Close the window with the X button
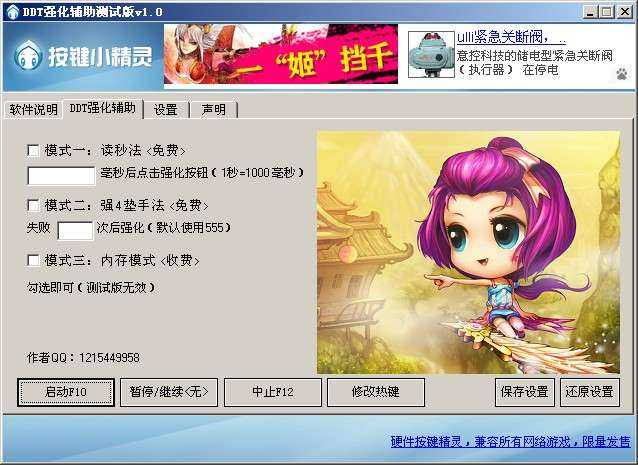 click(624, 12)
